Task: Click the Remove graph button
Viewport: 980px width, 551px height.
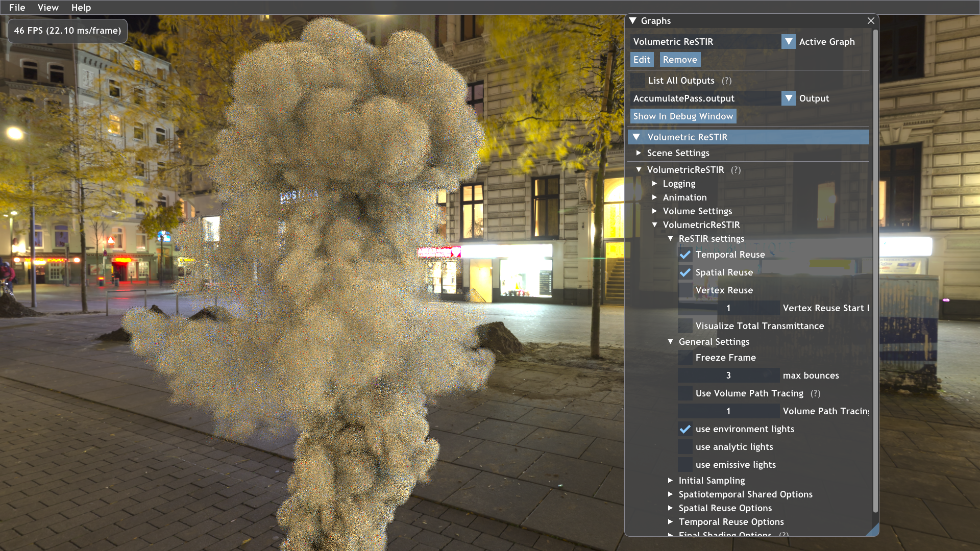Action: pos(679,60)
